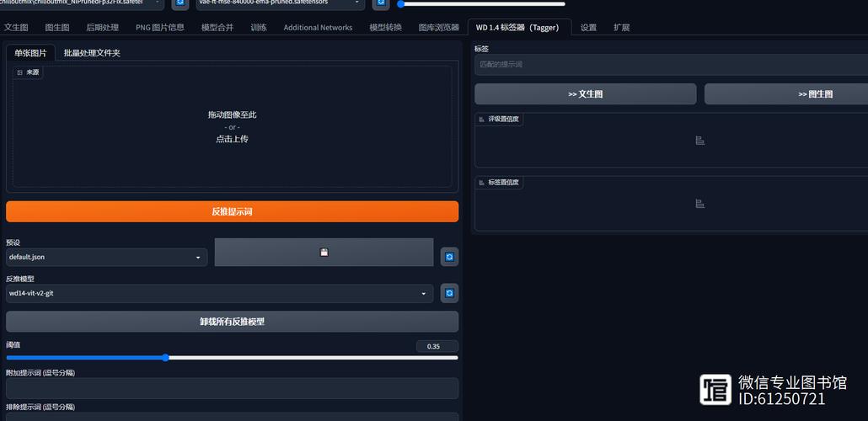Refresh the interrogation model list
This screenshot has width=868, height=421.
449,293
